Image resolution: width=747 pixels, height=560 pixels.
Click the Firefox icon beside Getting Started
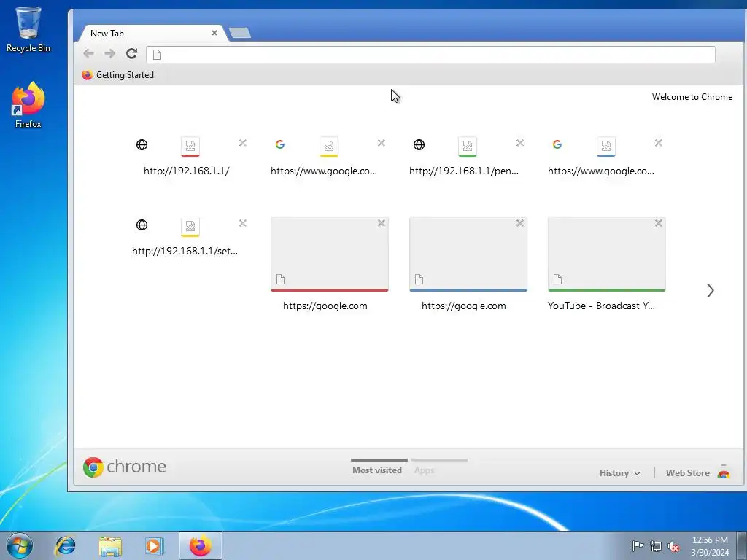(87, 75)
